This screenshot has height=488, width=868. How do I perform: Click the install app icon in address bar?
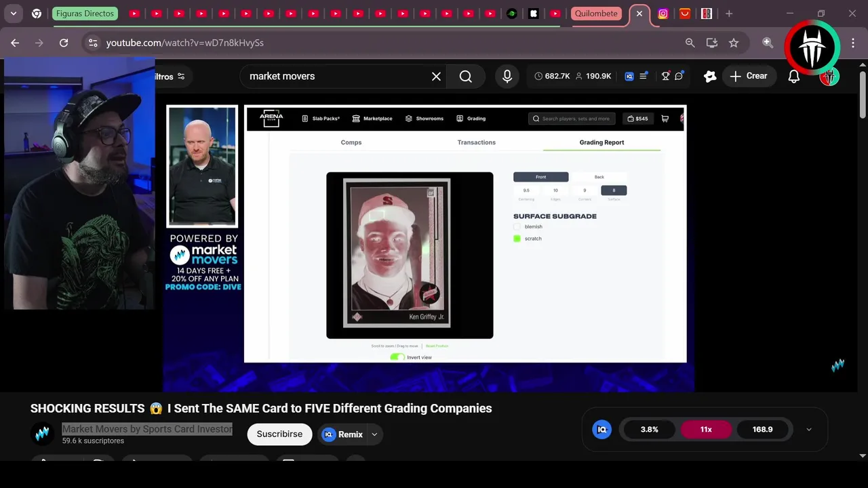[x=711, y=43]
